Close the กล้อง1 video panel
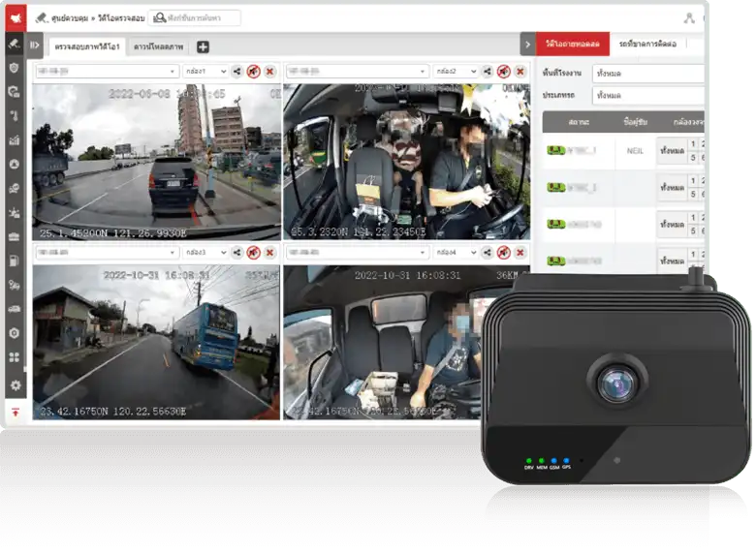This screenshot has width=756, height=553. tap(270, 72)
